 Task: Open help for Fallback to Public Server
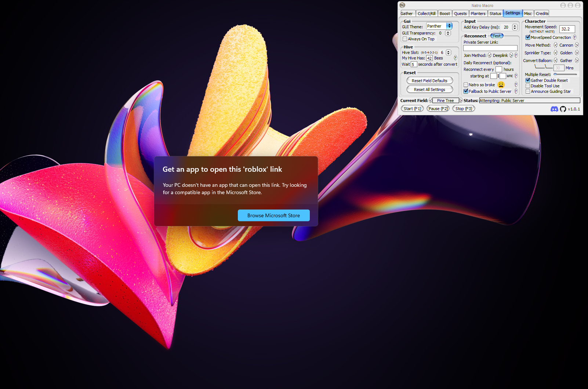(x=516, y=91)
